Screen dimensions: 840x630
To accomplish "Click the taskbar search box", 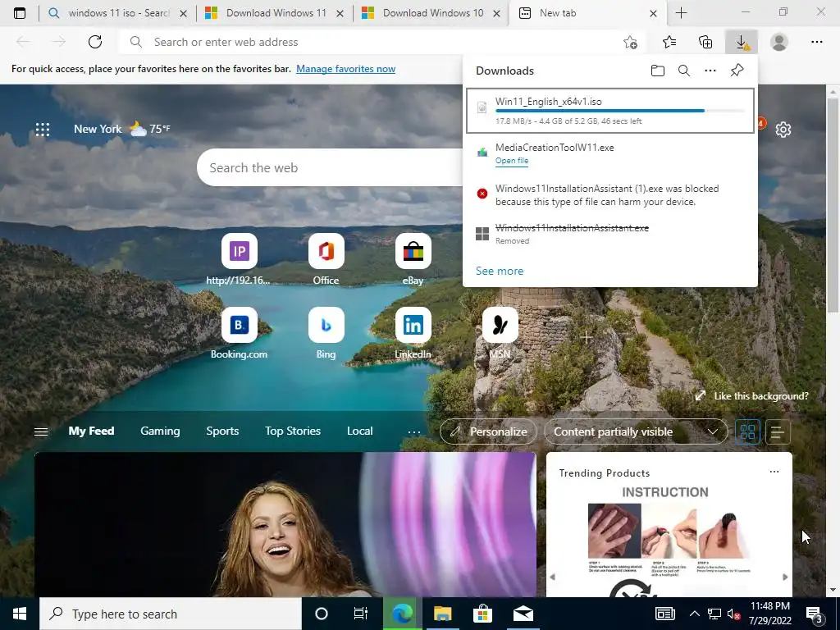I will click(x=171, y=614).
